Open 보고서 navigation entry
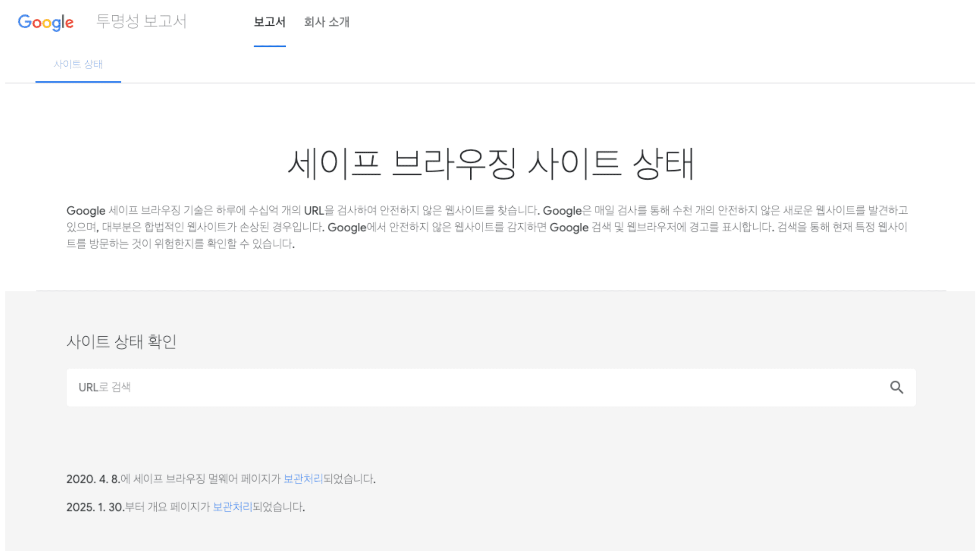980x551 pixels. pyautogui.click(x=269, y=23)
